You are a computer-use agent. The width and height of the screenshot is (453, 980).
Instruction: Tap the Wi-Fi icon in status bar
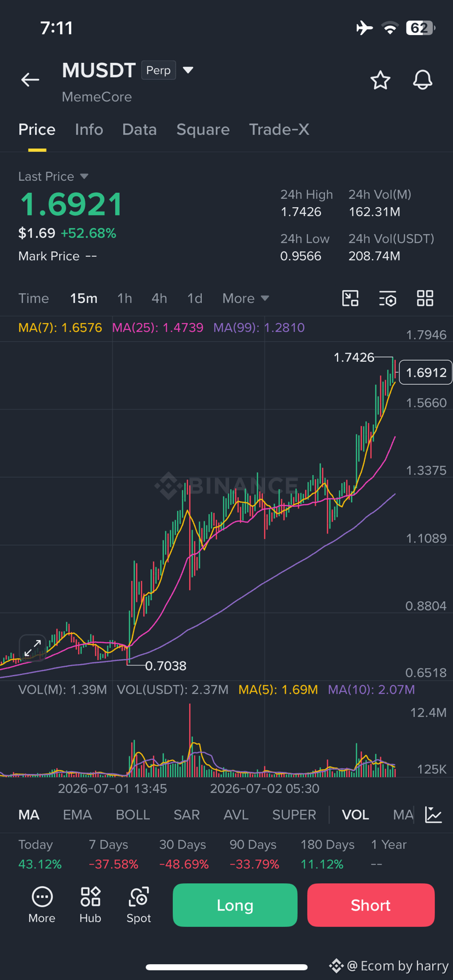390,28
